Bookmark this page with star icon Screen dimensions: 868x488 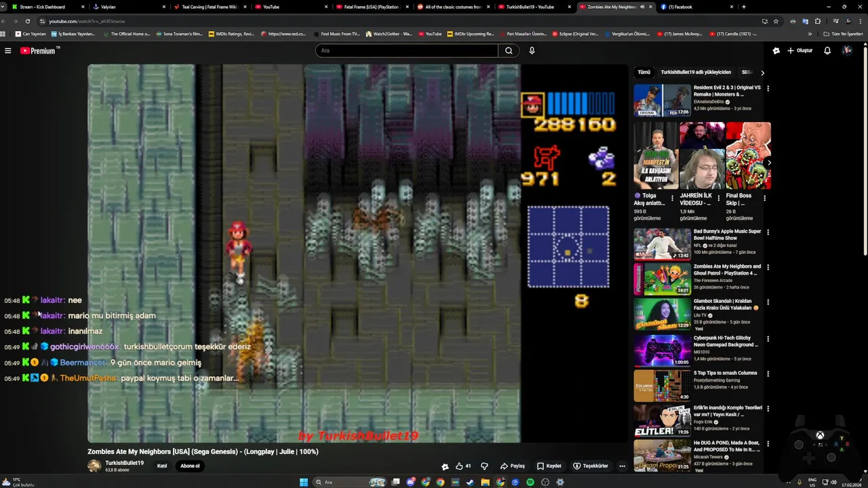pos(776,21)
